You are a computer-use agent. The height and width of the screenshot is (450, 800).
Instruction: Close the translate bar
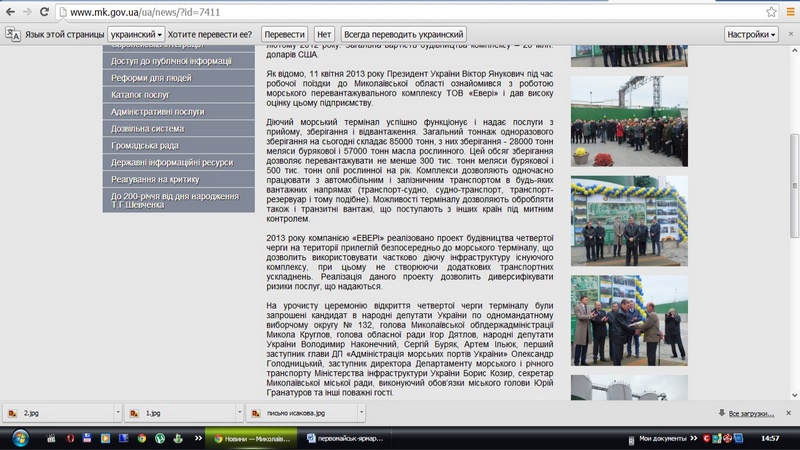click(790, 34)
